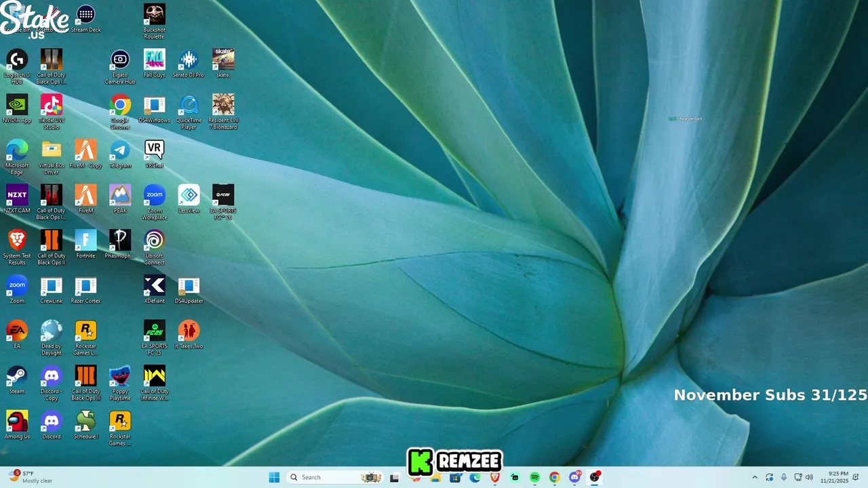Screen dimensions: 868x488
Task: Launch Among Us desktop shortcut
Action: point(17,425)
